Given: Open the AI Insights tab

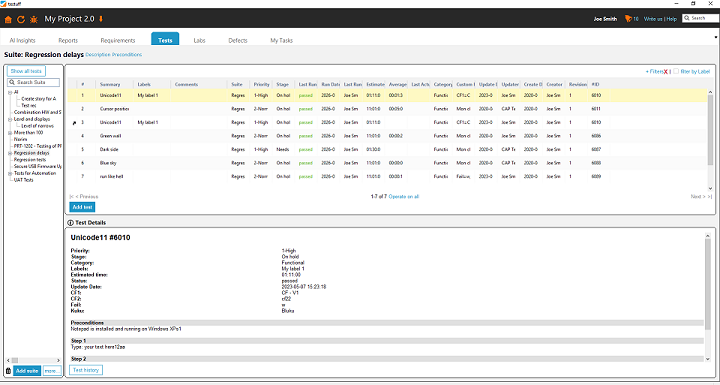Looking at the screenshot, I should (22, 40).
